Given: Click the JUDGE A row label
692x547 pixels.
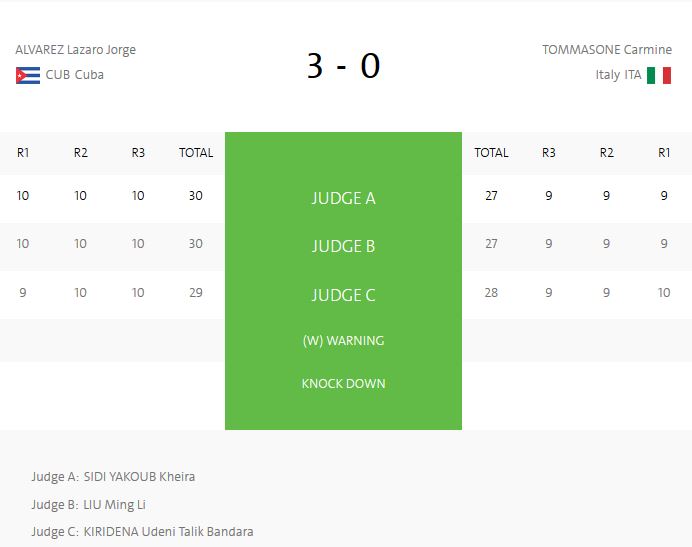Looking at the screenshot, I should (x=343, y=198).
